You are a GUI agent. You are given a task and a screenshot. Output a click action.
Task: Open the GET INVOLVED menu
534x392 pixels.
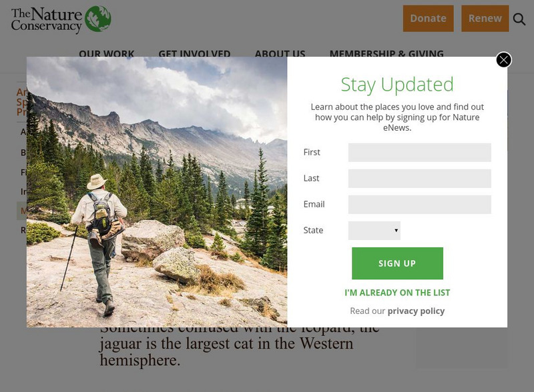coord(194,53)
